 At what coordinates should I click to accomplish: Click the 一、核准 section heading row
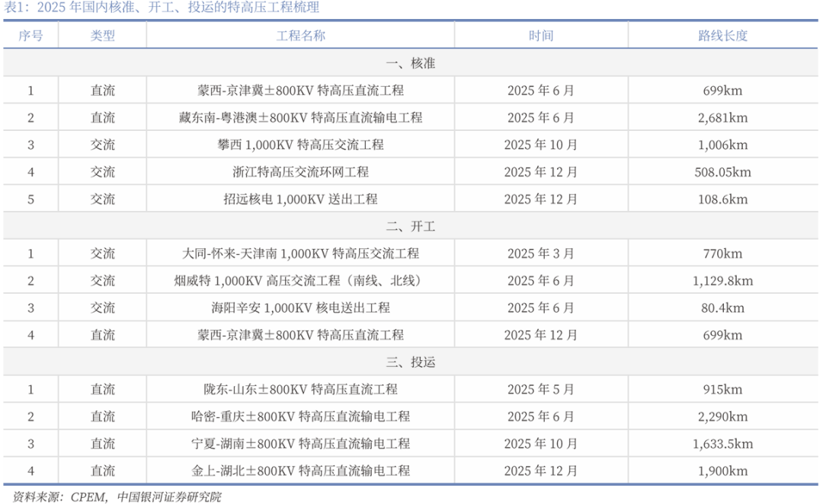(411, 63)
